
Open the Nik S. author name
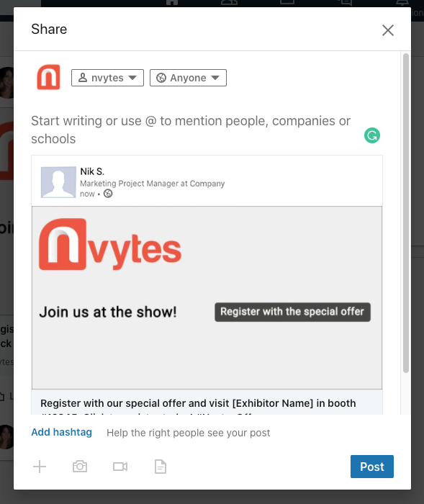pyautogui.click(x=92, y=171)
